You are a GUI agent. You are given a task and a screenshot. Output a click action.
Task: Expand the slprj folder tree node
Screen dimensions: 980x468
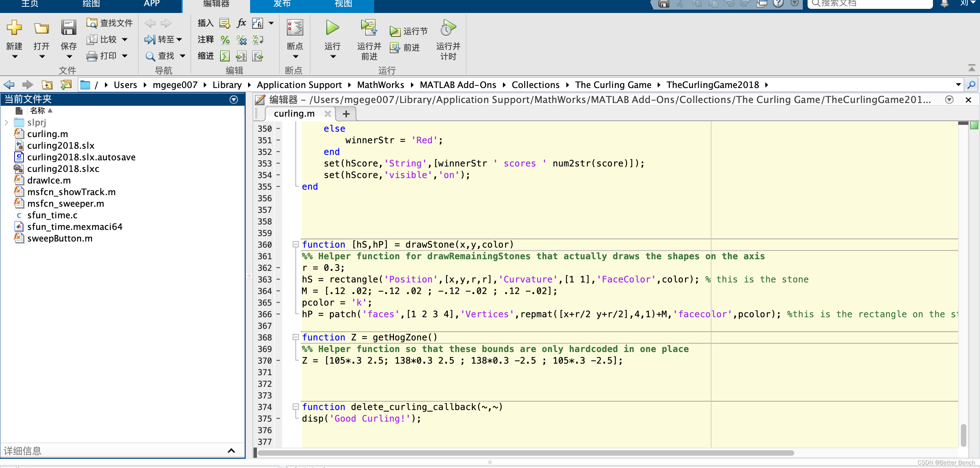click(6, 122)
